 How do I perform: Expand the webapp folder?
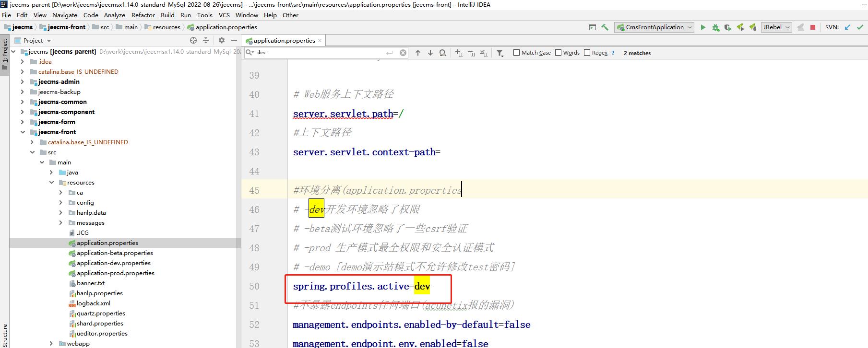click(51, 344)
